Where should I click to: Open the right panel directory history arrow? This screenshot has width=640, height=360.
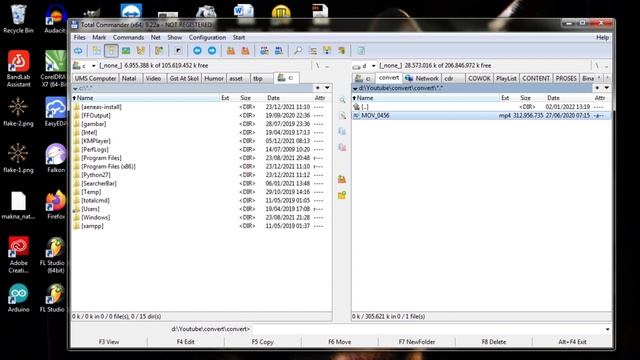tap(607, 88)
